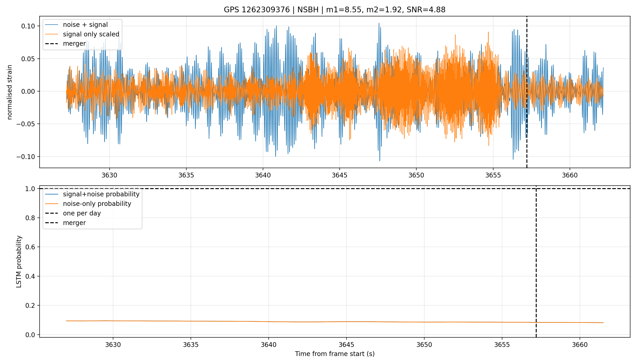This screenshot has height=364, width=637.
Task: Click the 'Time from frame start (s)' axis label
Action: click(334, 354)
